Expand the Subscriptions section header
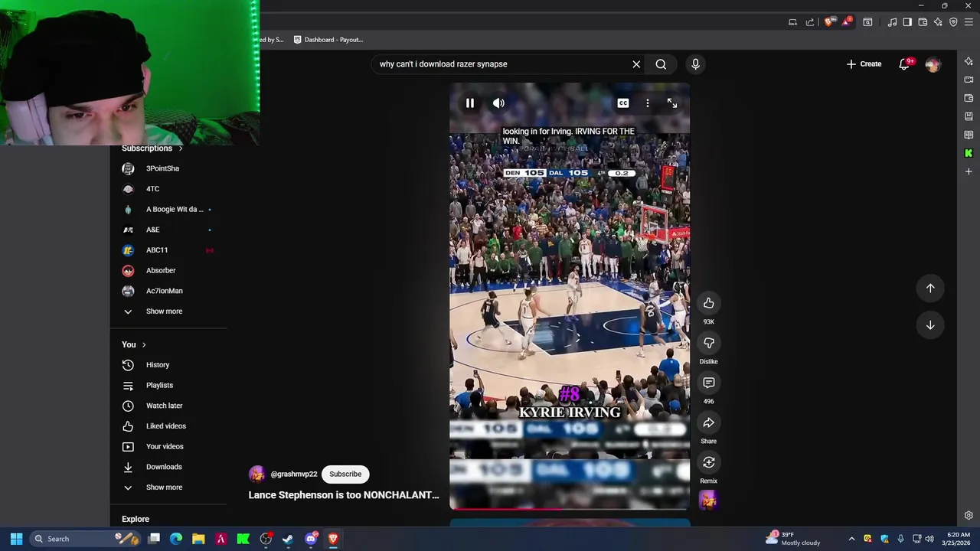Image resolution: width=980 pixels, height=551 pixels. tap(152, 148)
